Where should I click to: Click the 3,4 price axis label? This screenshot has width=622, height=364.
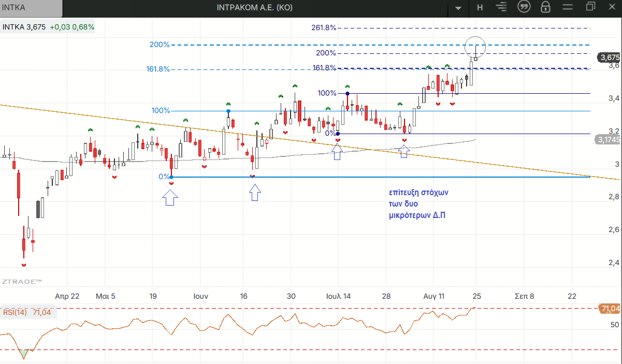coord(614,98)
